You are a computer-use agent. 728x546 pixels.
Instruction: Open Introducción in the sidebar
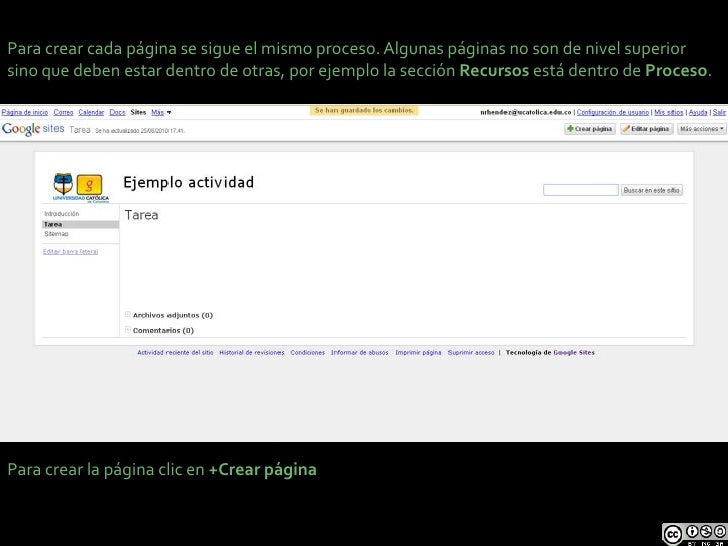click(62, 214)
